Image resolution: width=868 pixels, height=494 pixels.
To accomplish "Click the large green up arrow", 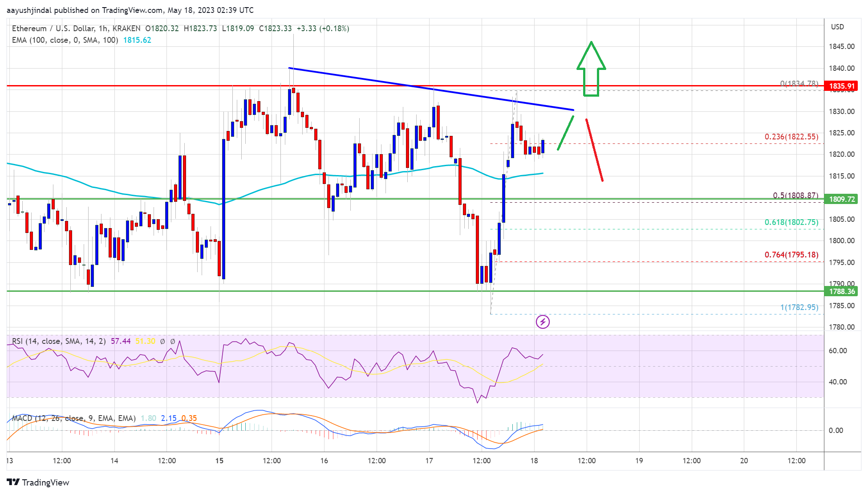I will click(x=591, y=69).
